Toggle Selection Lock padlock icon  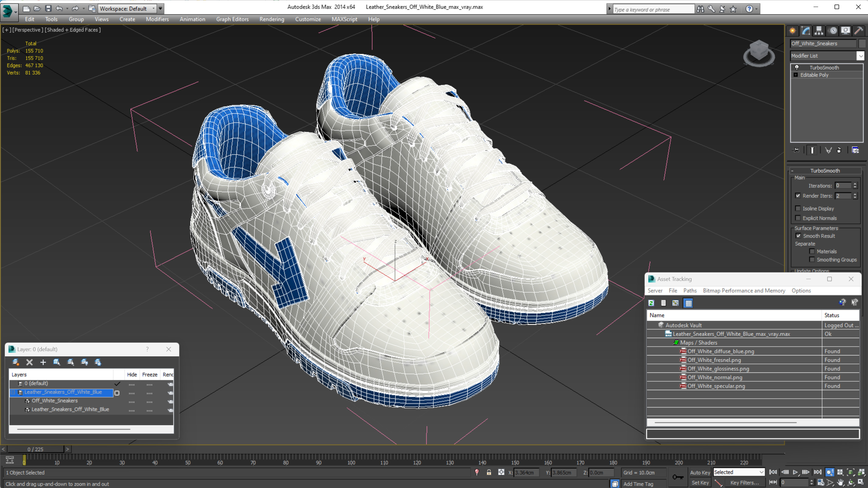pyautogui.click(x=489, y=472)
